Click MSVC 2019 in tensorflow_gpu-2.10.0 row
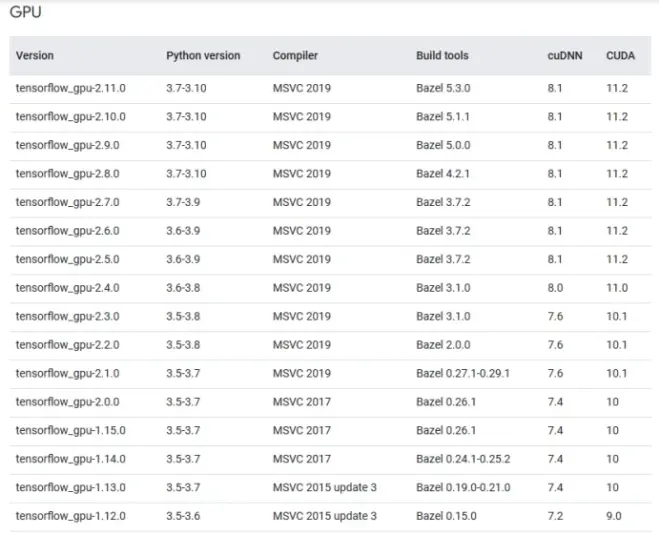This screenshot has width=660, height=535. pyautogui.click(x=301, y=117)
